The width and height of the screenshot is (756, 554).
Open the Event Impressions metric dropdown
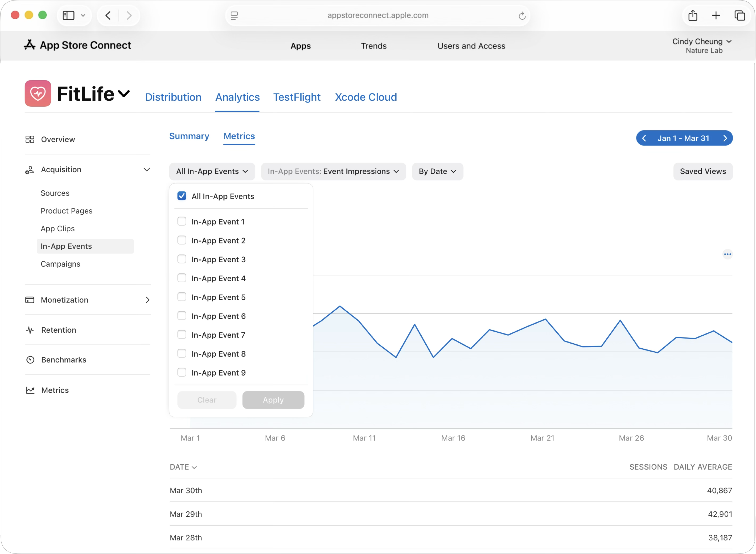333,171
